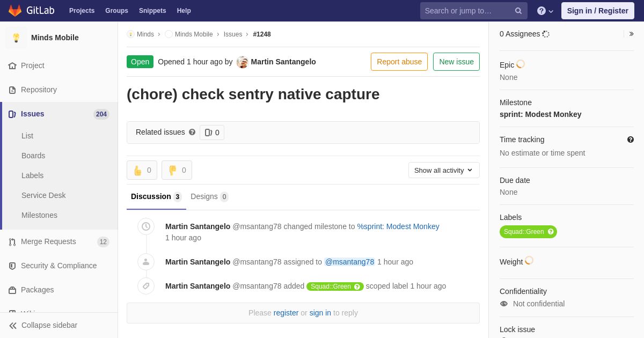Click the Issues breadcrumb link
This screenshot has width=644, height=338.
click(x=233, y=34)
